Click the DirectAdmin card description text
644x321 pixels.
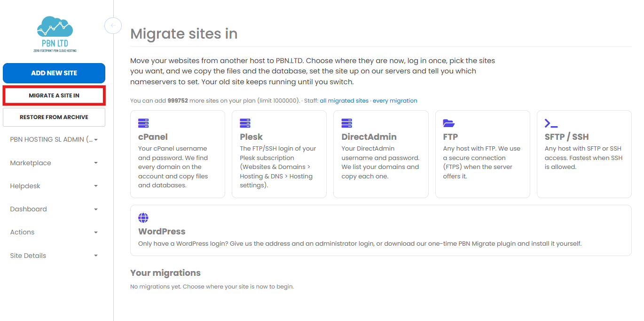pyautogui.click(x=380, y=162)
